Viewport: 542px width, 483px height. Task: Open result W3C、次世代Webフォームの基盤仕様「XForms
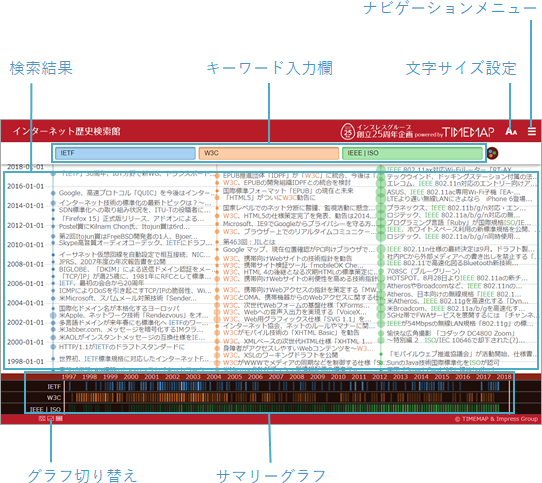coord(296,305)
